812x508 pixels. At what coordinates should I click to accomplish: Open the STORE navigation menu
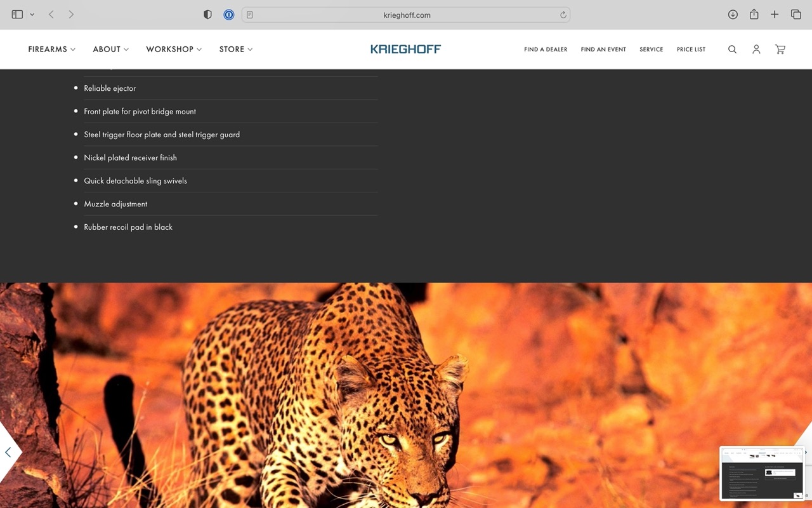tap(235, 50)
